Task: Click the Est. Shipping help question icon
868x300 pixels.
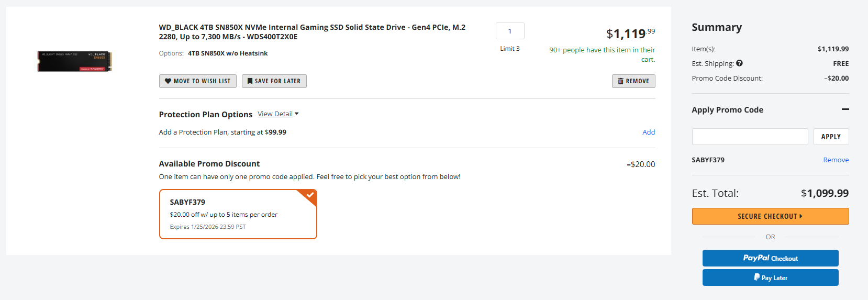Action: (739, 63)
